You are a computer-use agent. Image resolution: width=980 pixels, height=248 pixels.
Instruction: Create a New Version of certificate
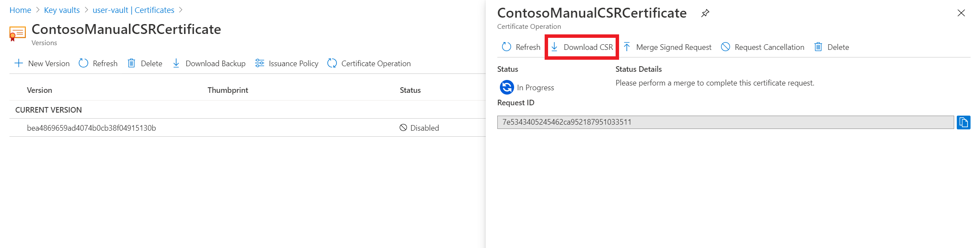click(x=42, y=64)
